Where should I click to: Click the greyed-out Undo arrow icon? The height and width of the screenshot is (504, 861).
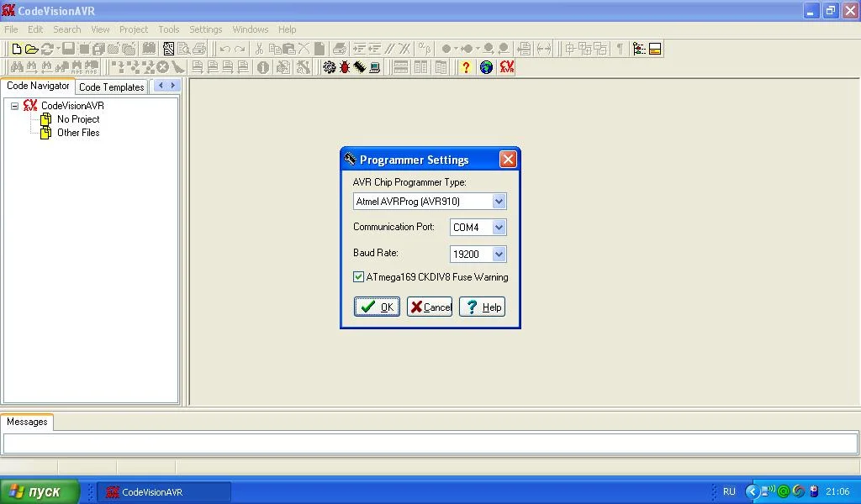pos(224,50)
